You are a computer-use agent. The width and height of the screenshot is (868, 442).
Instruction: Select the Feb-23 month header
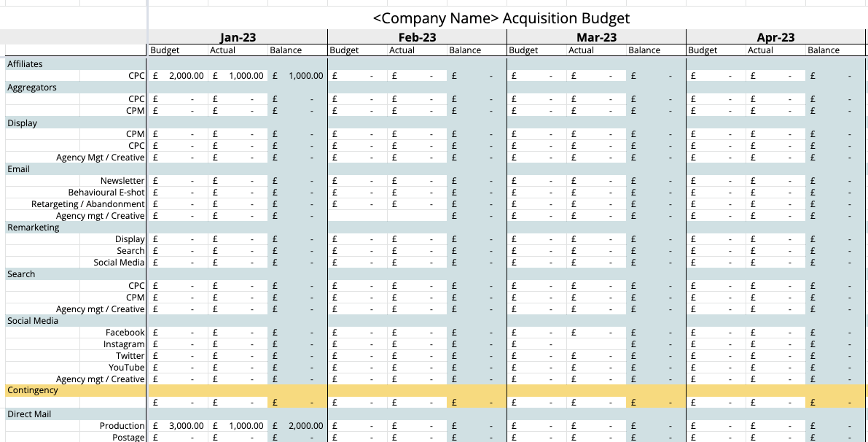417,37
